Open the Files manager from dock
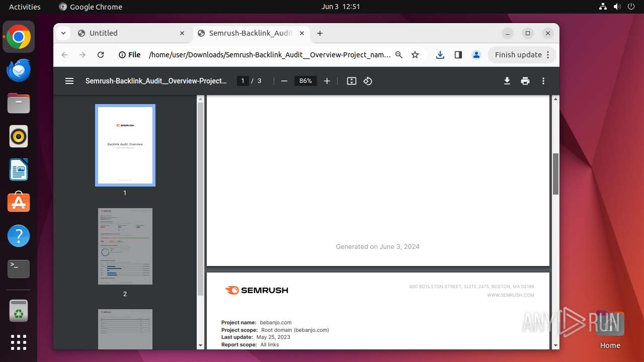Image resolution: width=644 pixels, height=362 pixels. 19,104
